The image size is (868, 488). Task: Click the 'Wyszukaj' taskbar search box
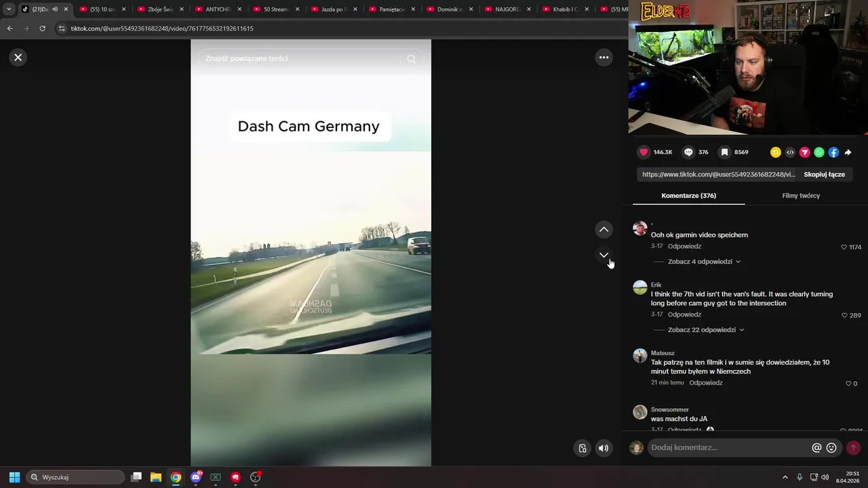(x=75, y=477)
